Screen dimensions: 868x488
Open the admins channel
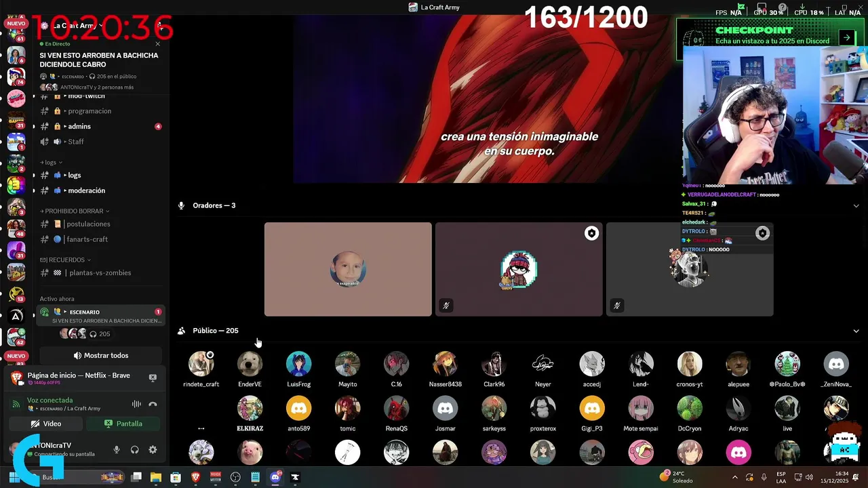coord(101,127)
